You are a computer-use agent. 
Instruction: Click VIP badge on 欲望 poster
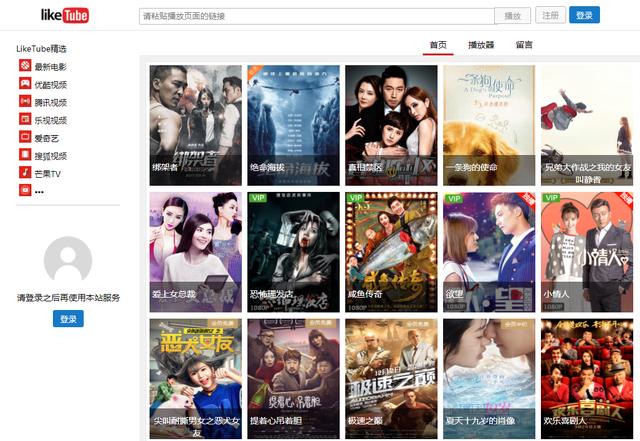[x=453, y=198]
